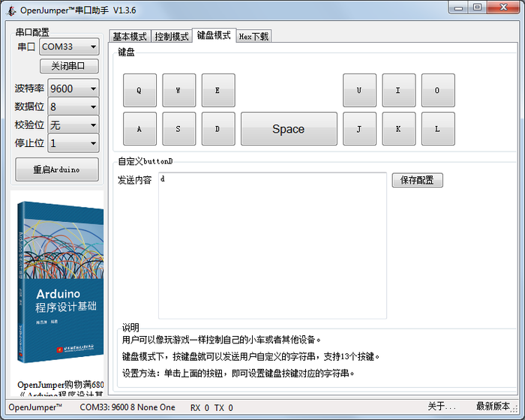Close the OpenJumper window
Viewport: 525px width, 420px height.
click(x=503, y=7)
